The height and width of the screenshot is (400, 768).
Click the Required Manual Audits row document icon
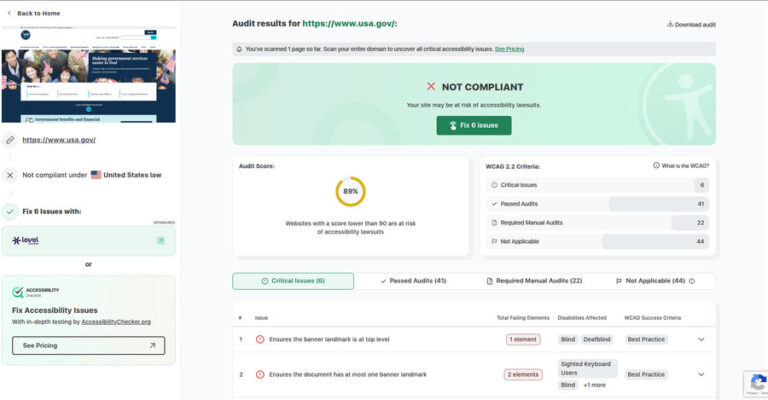494,223
